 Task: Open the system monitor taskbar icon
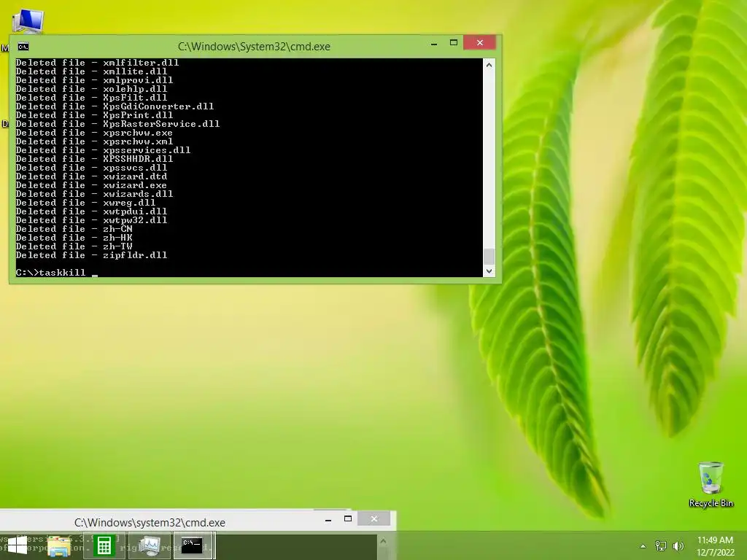pyautogui.click(x=150, y=545)
